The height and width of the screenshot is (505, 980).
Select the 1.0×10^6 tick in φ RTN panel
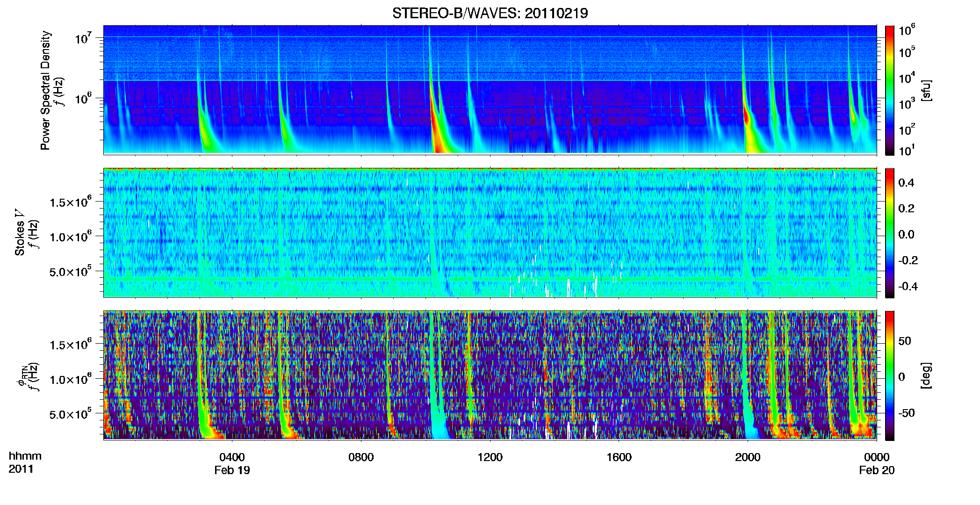[x=70, y=379]
